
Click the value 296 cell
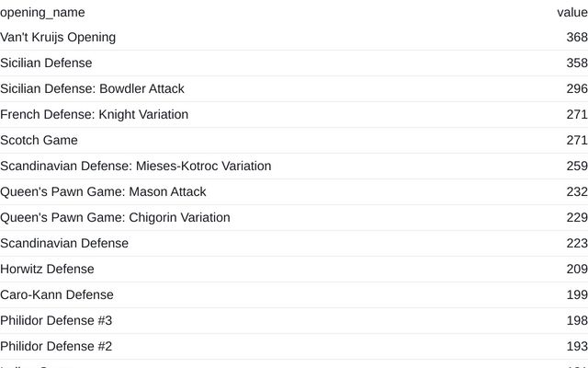point(576,89)
